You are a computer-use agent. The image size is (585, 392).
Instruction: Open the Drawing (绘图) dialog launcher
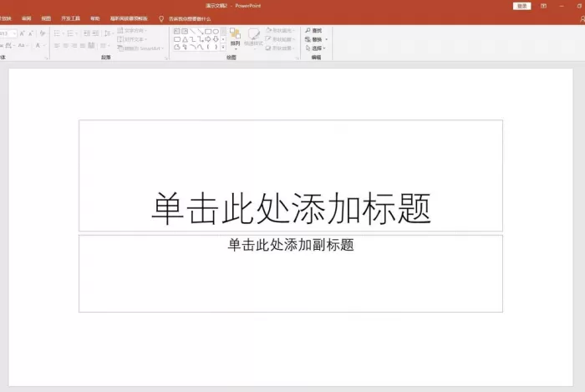click(297, 58)
